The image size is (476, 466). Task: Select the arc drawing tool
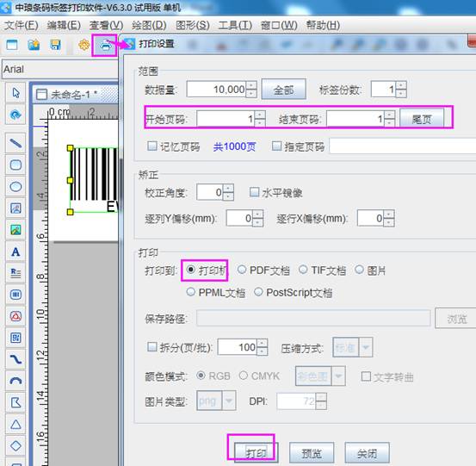coord(15,381)
